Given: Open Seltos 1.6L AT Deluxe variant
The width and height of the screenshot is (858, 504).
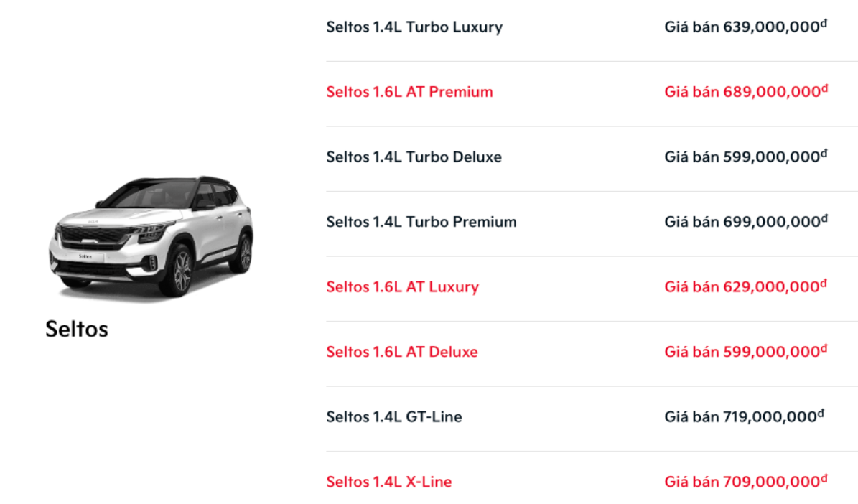Looking at the screenshot, I should point(401,352).
